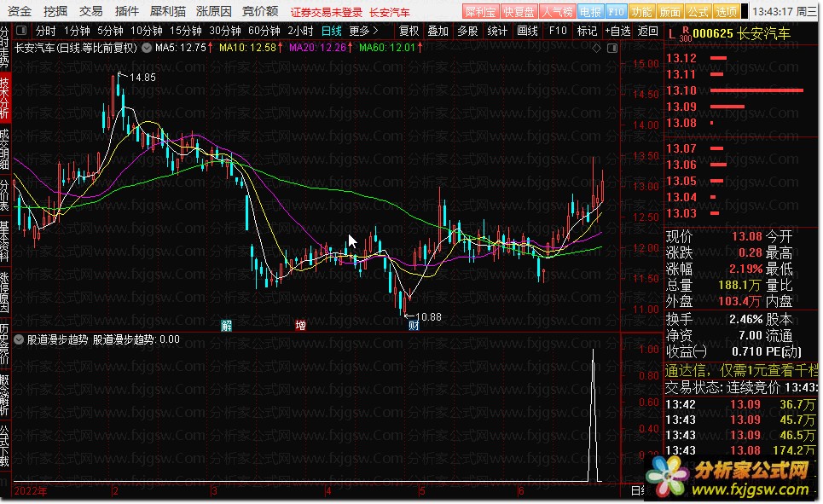Open the 快复盘 toolbar button
Viewport: 823px width, 504px height.
519,11
